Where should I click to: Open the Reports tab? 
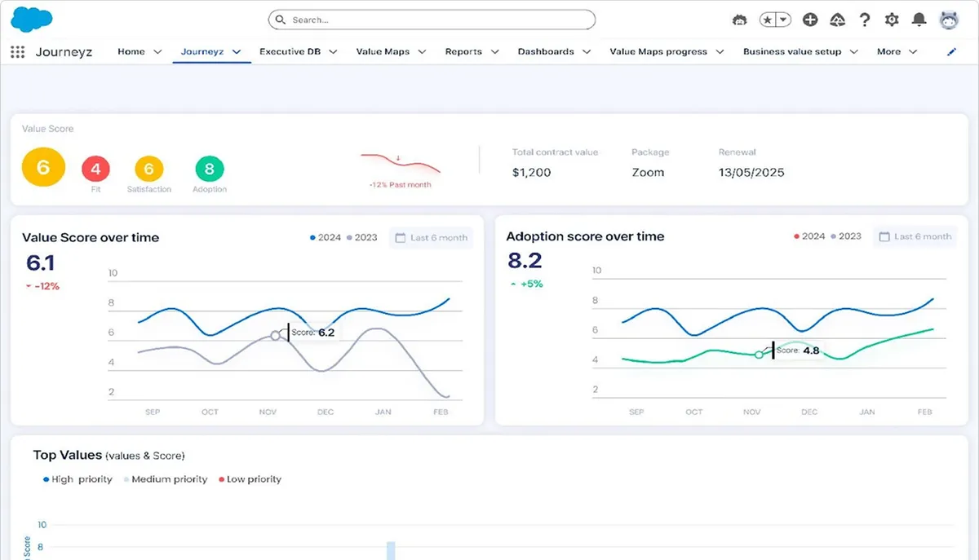click(463, 51)
